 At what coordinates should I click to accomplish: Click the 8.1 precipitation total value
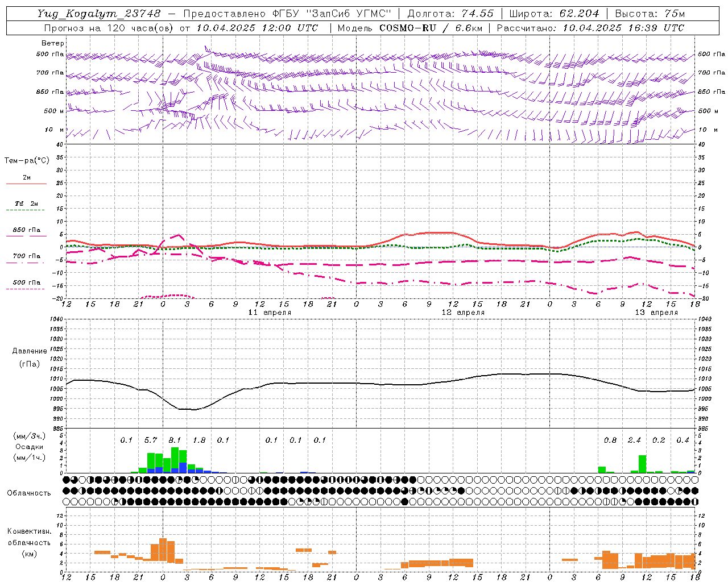click(175, 440)
